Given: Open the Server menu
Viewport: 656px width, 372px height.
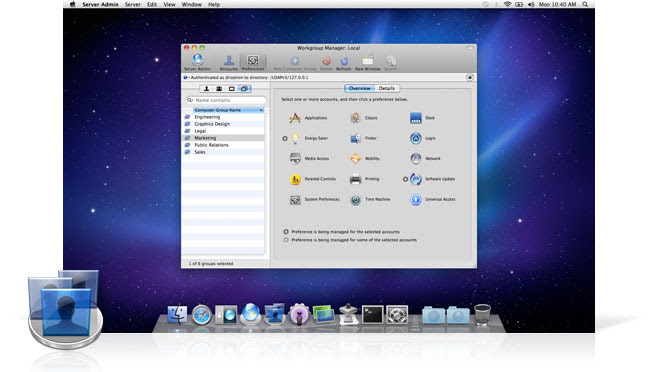Looking at the screenshot, I should coord(133,5).
